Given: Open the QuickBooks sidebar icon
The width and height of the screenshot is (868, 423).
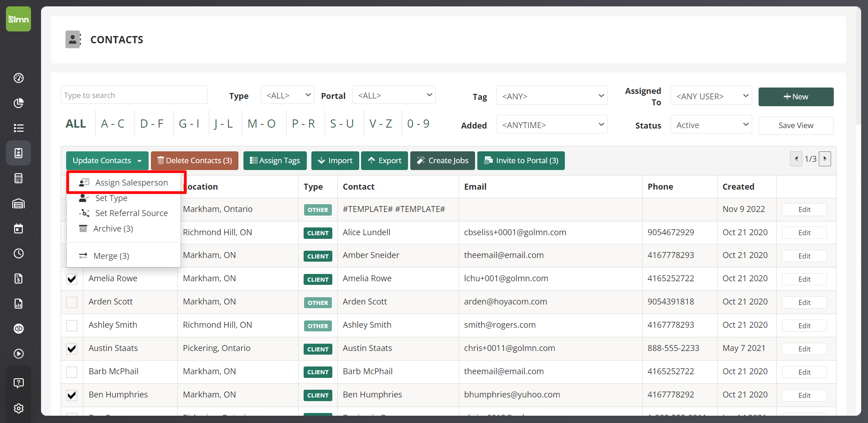Looking at the screenshot, I should click(x=19, y=329).
